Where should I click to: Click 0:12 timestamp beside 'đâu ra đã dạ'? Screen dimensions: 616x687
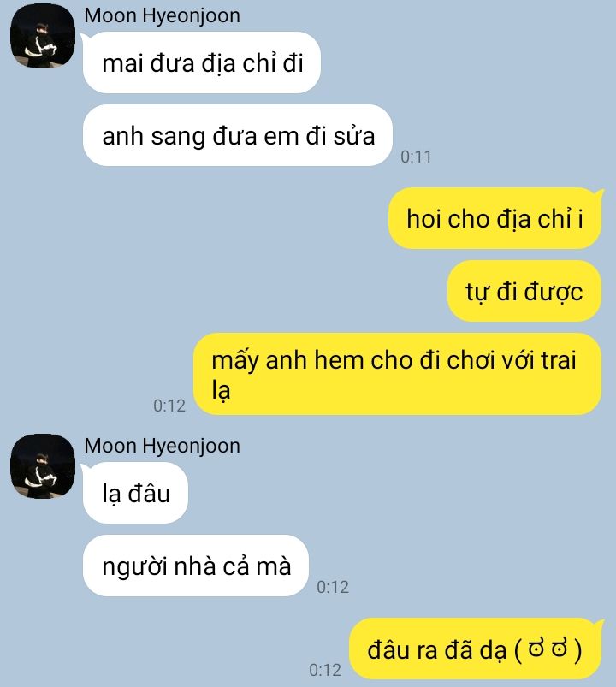(325, 670)
